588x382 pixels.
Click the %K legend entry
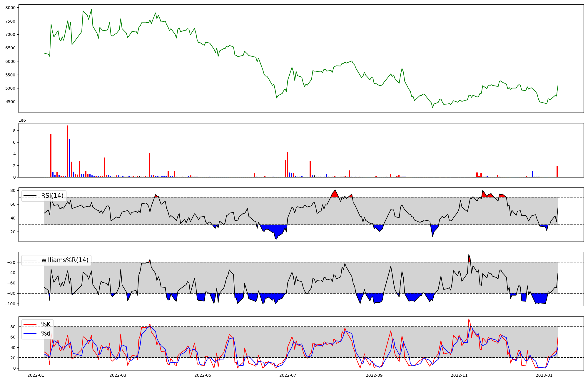(46, 324)
